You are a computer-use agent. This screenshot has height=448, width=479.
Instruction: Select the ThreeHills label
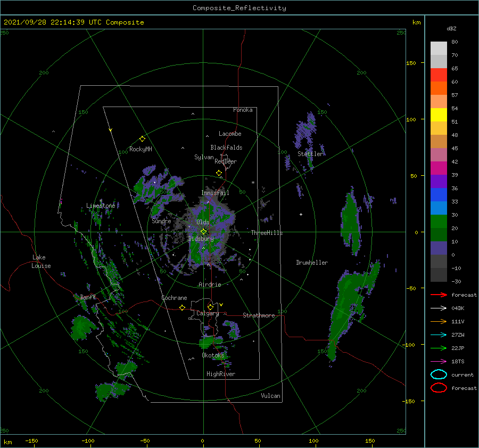coord(267,233)
